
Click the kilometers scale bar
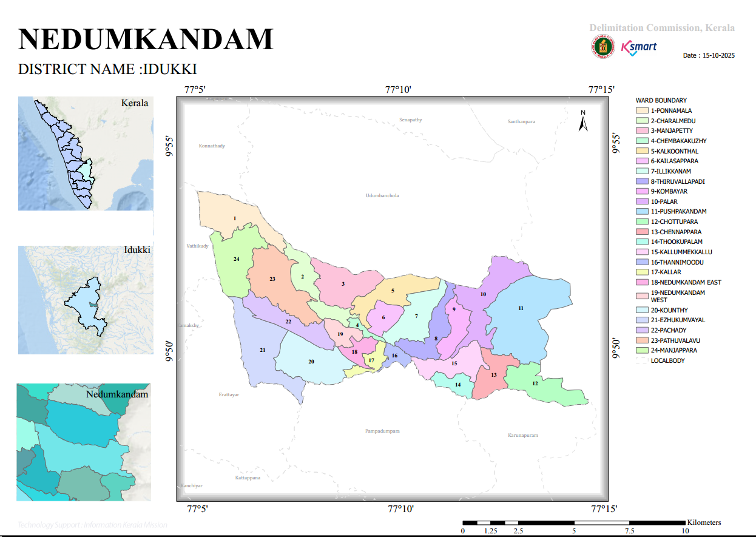(x=575, y=522)
